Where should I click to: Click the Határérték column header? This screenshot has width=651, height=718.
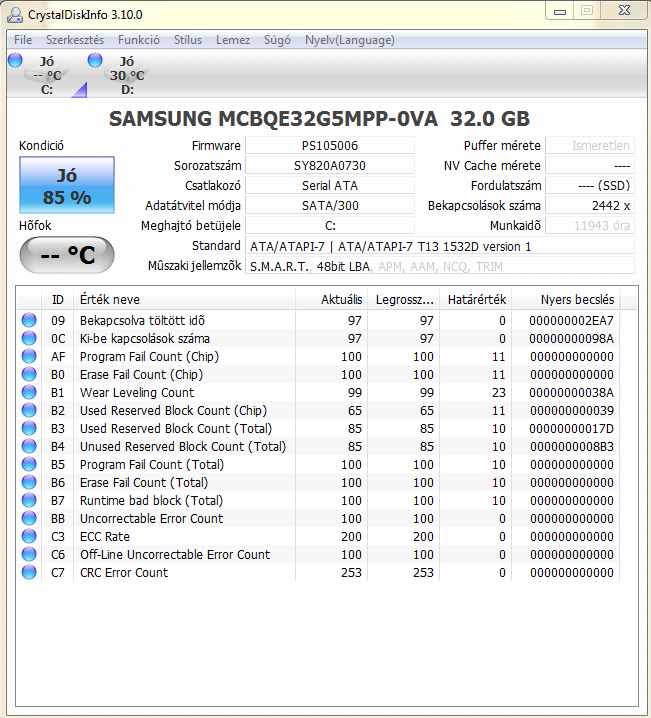[x=476, y=299]
